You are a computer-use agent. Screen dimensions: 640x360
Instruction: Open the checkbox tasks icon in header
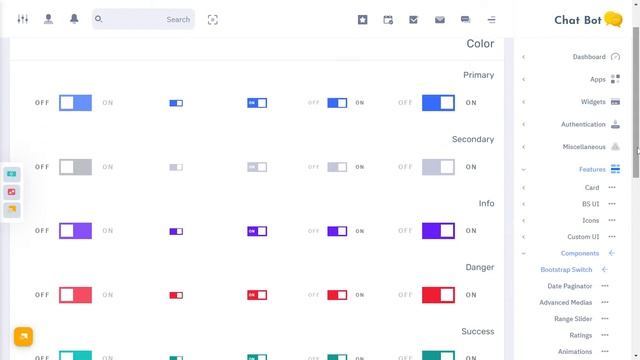(x=413, y=20)
